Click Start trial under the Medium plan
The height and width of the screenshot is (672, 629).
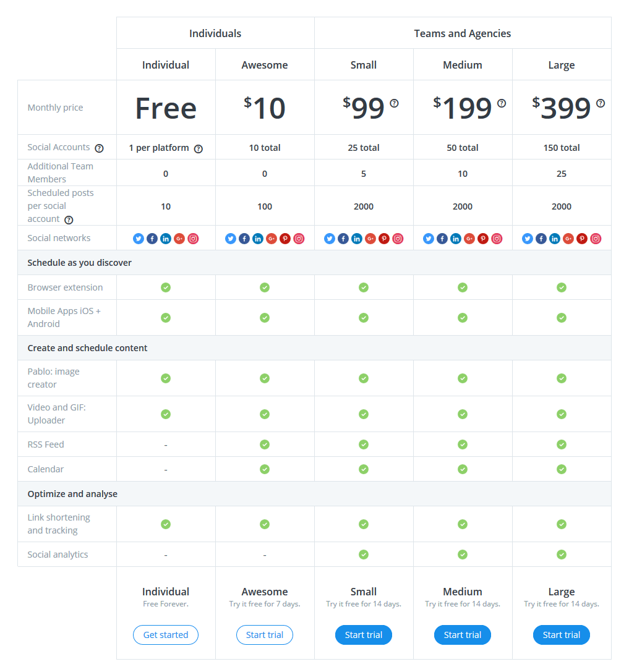(463, 634)
